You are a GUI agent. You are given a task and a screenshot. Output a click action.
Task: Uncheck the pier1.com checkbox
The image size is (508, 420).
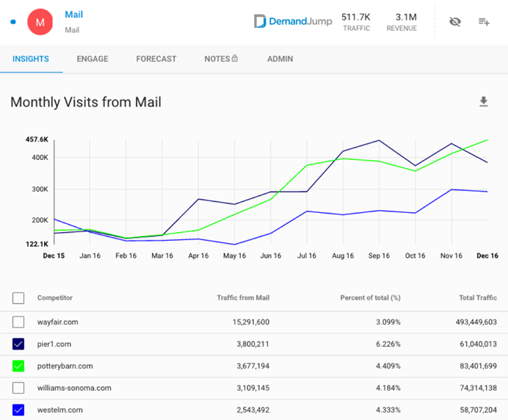18,344
